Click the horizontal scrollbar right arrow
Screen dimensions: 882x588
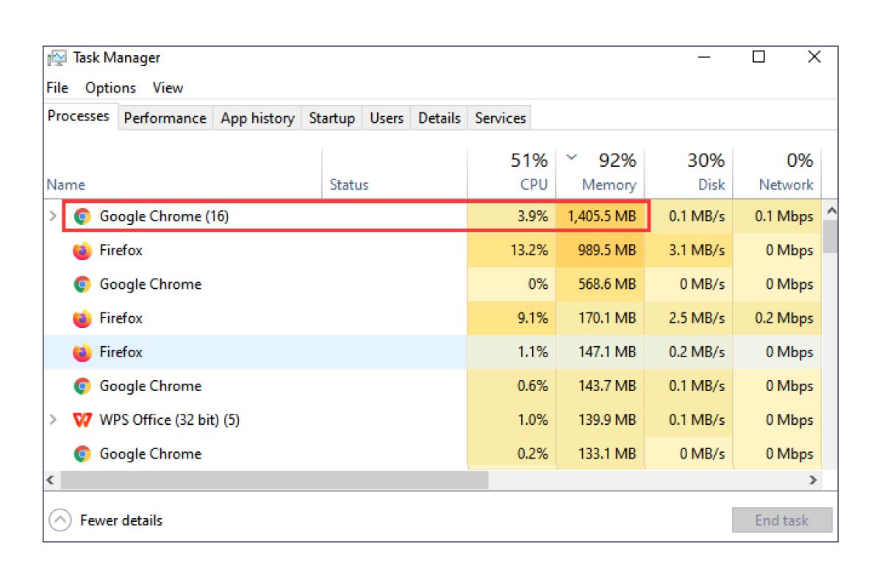(813, 480)
